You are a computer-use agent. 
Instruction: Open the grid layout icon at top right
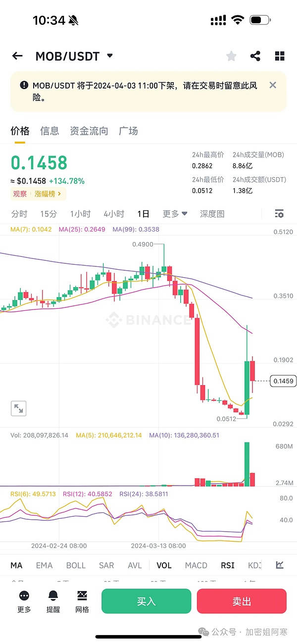280,56
